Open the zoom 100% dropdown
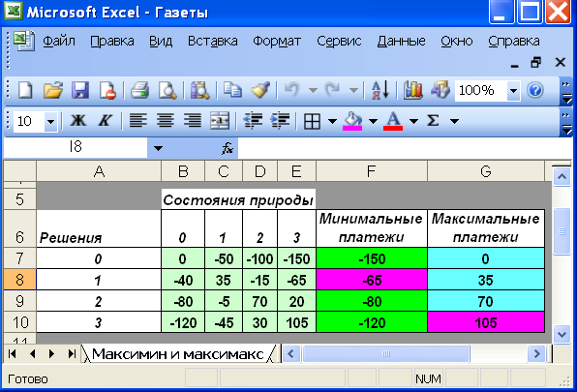This screenshot has width=577, height=392. pos(514,90)
